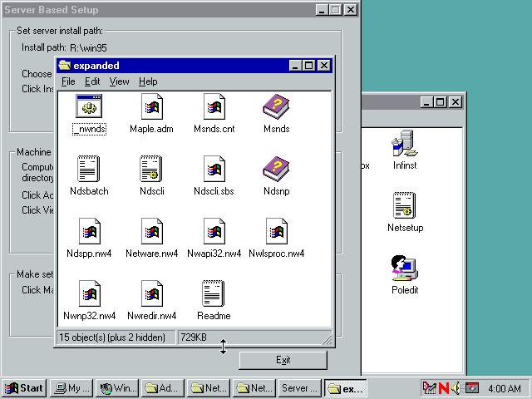Select the _nwnds setup icon

coord(89,106)
